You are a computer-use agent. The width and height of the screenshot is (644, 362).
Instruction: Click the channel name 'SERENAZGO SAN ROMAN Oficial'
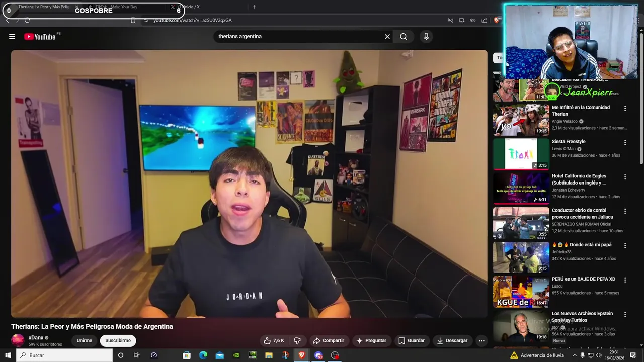(x=582, y=224)
